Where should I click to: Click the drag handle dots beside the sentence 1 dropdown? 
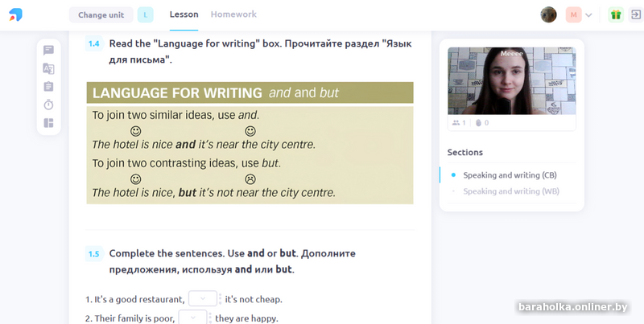tap(220, 298)
